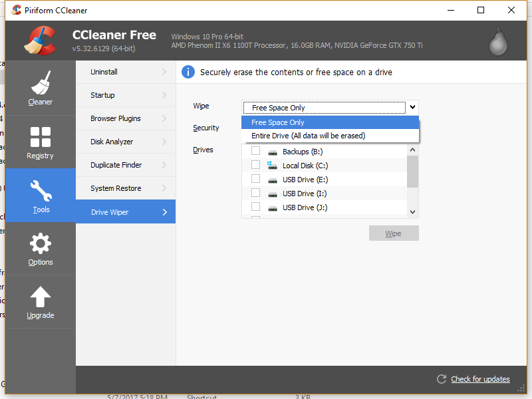Viewport: 532px width, 399px height.
Task: Click the USB Drive (I:) label
Action: pos(305,194)
